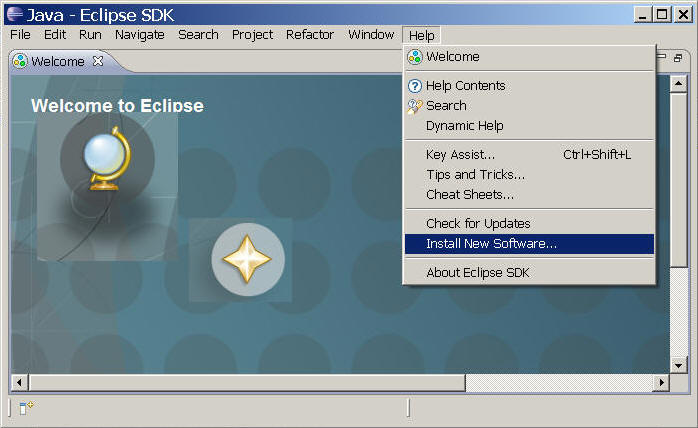This screenshot has width=698, height=428.
Task: Open the Navigate menu
Action: point(140,35)
